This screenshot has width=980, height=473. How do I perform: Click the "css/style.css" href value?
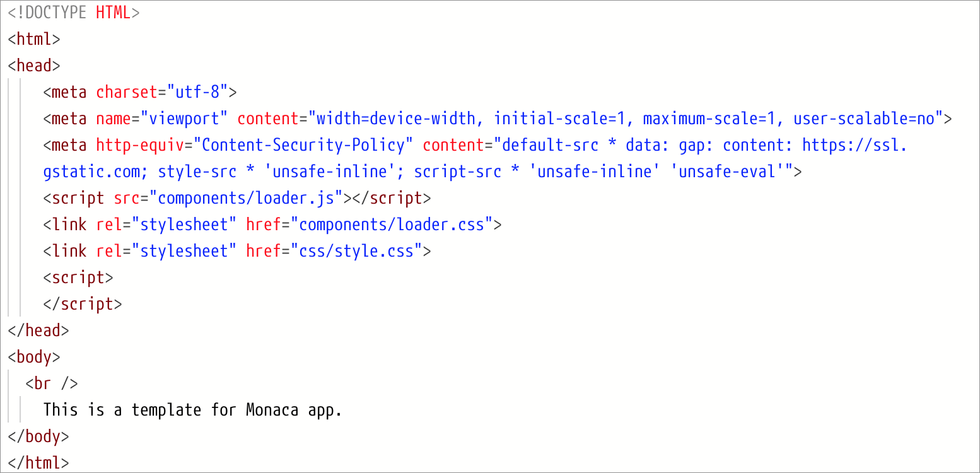pyautogui.click(x=356, y=251)
